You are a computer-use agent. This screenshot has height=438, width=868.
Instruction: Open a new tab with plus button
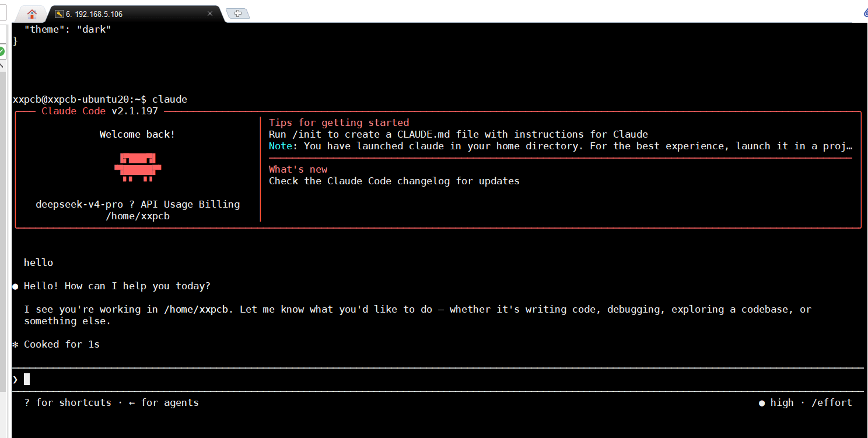[x=237, y=13]
